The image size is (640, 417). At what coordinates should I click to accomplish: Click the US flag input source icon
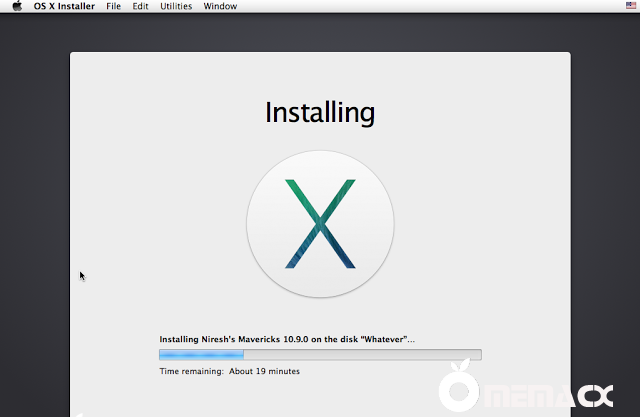(x=629, y=6)
